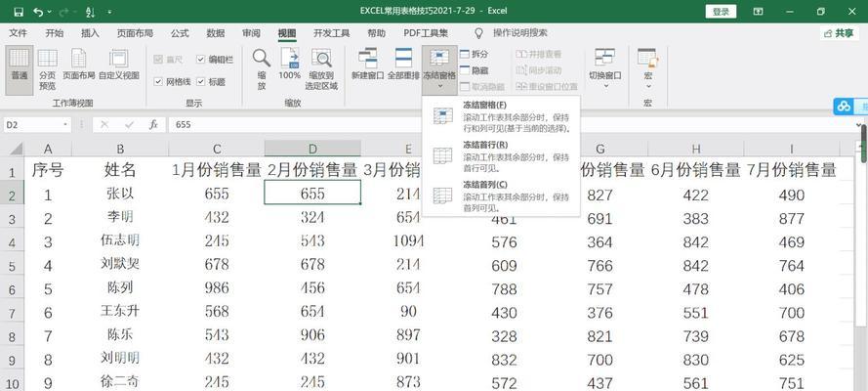Choose 冻结窗格(F) from the dropdown menu
This screenshot has height=391, width=868.
click(x=501, y=116)
